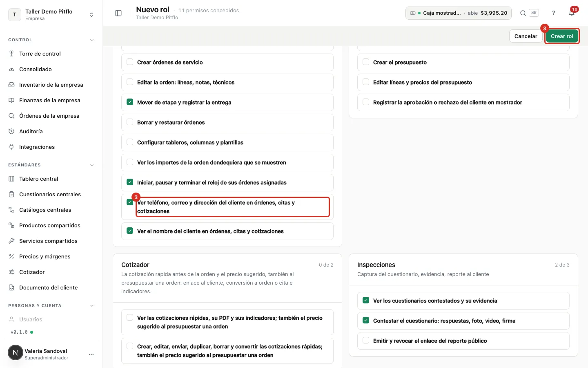Click the Tablero central icon
Screen dimensions: 588x368
coord(11,179)
